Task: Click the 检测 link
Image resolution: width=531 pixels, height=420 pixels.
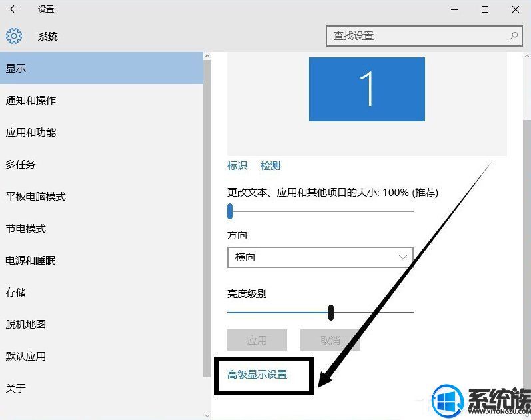Action: pos(270,166)
